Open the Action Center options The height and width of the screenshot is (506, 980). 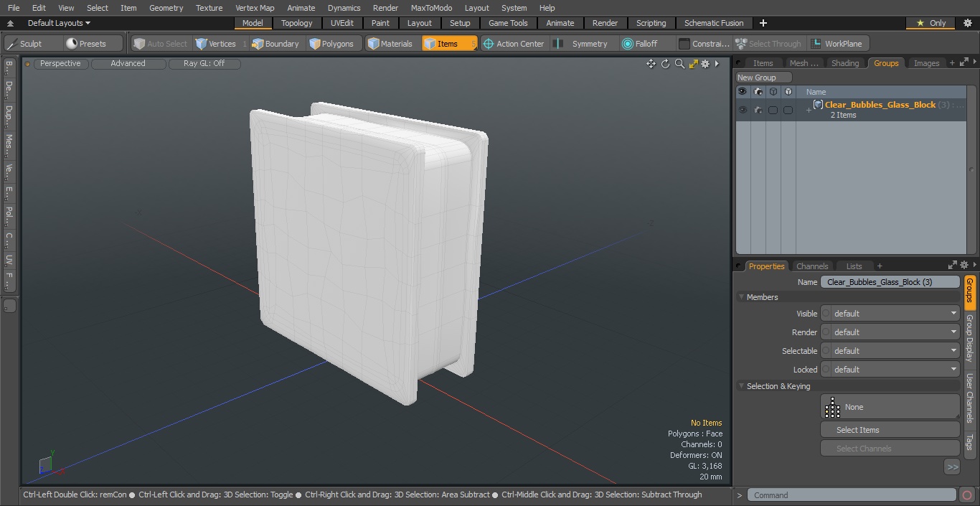tap(514, 44)
